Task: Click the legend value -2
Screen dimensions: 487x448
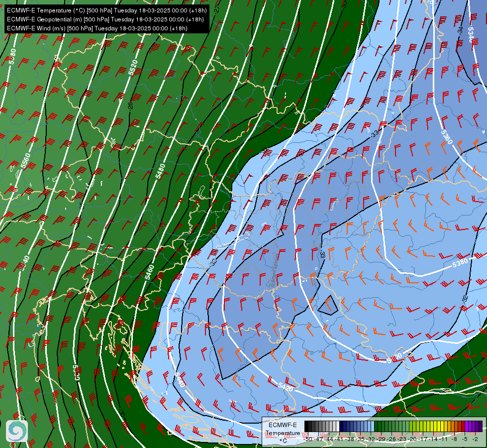Action: pyautogui.click(x=475, y=439)
